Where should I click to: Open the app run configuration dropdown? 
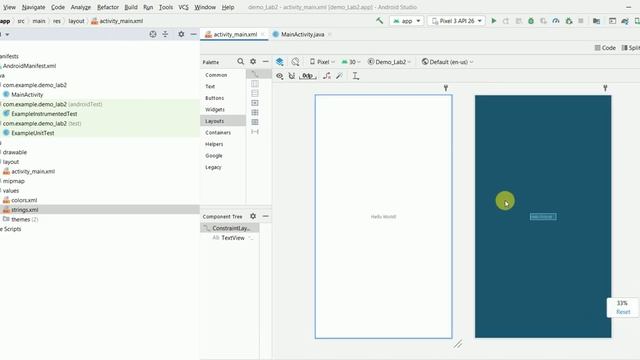point(407,21)
